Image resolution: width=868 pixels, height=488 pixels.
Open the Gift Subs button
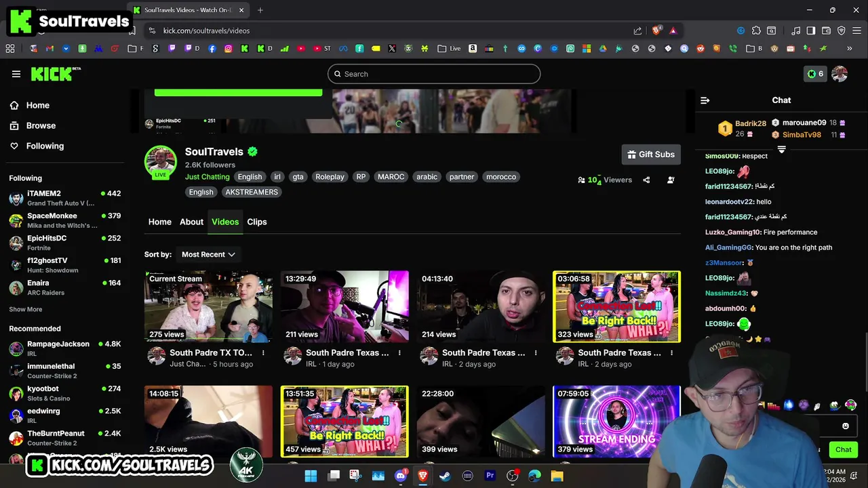point(651,155)
